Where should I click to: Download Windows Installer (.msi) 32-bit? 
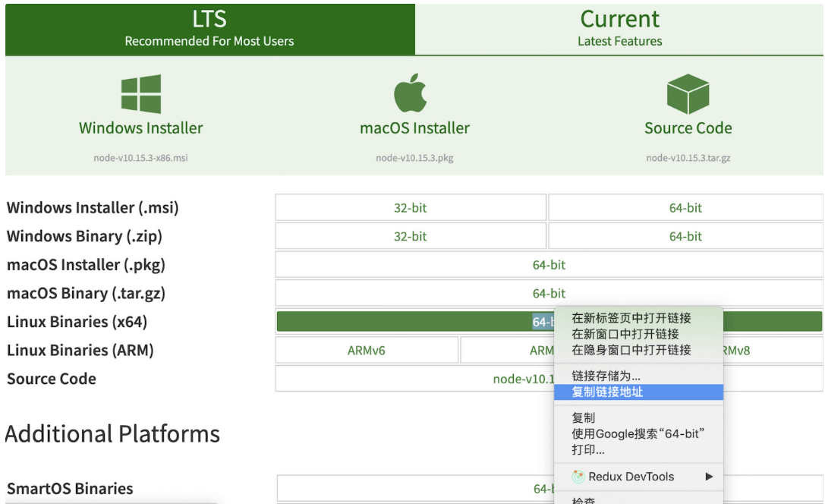[x=411, y=208]
